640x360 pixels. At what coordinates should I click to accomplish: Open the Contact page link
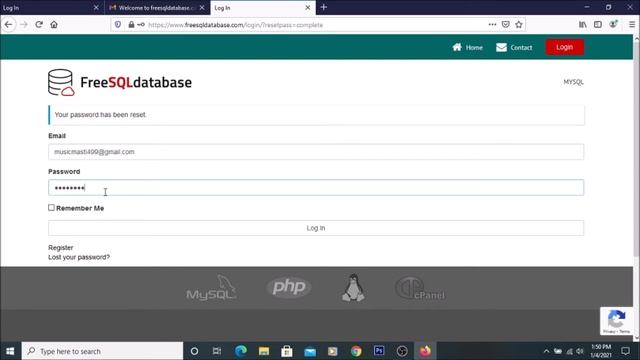514,47
